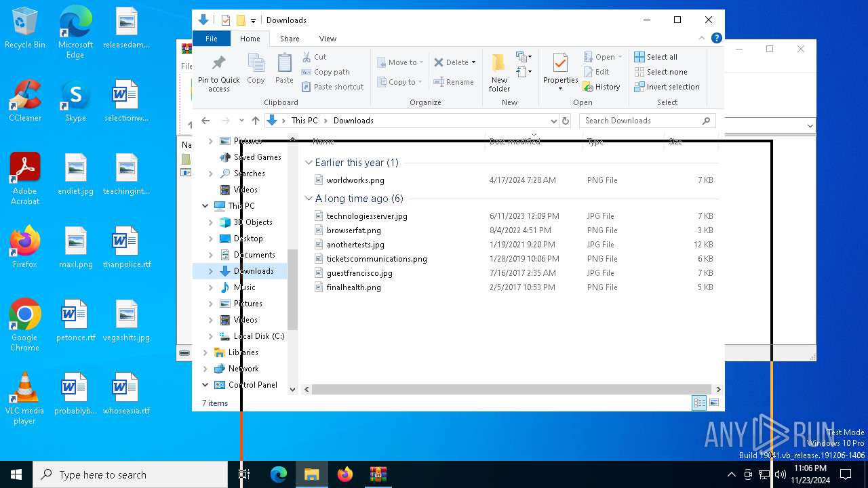Click the Delete ribbon button
The image size is (868, 488).
[x=454, y=62]
